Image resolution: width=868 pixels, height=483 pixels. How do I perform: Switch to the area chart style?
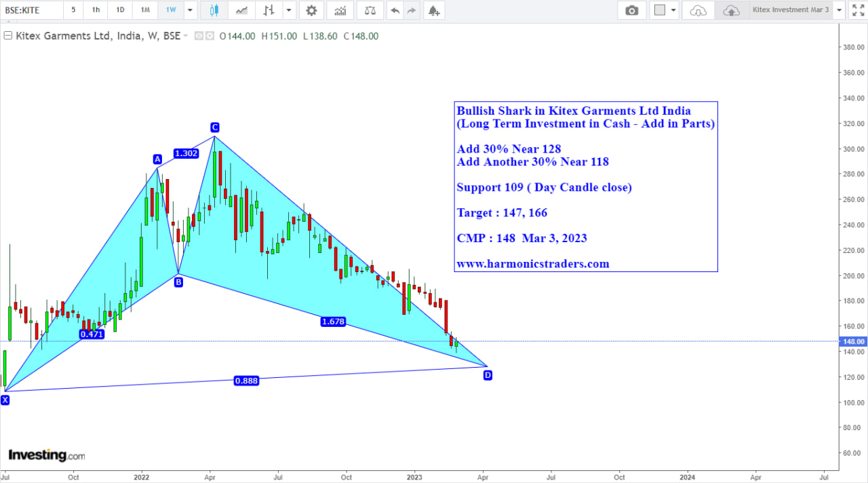click(241, 10)
